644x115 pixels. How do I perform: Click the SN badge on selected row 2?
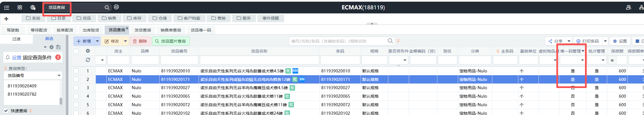(302, 79)
